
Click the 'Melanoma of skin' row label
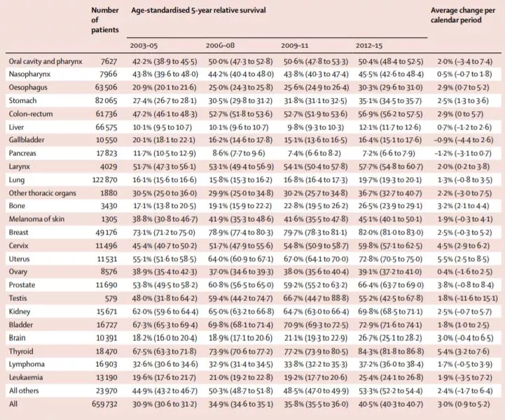point(36,219)
